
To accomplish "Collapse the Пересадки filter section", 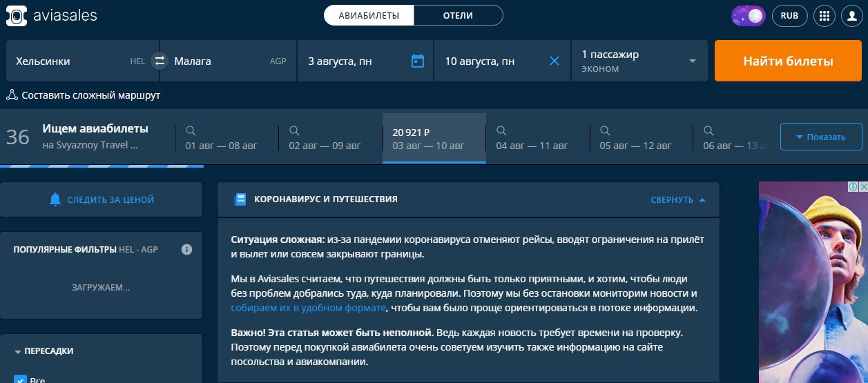I will 43,351.
